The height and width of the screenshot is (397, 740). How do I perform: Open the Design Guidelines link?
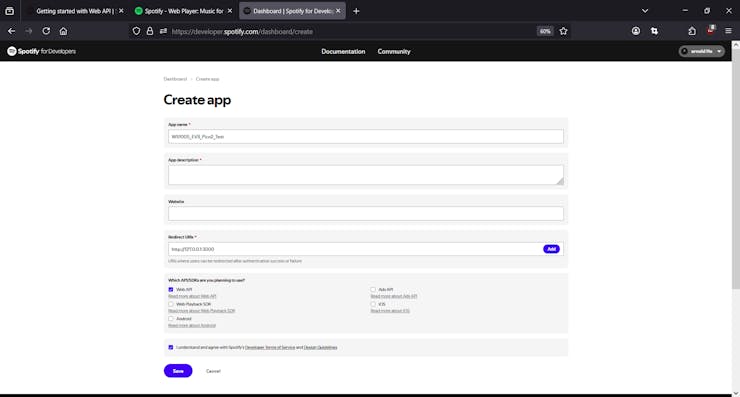[x=320, y=347]
